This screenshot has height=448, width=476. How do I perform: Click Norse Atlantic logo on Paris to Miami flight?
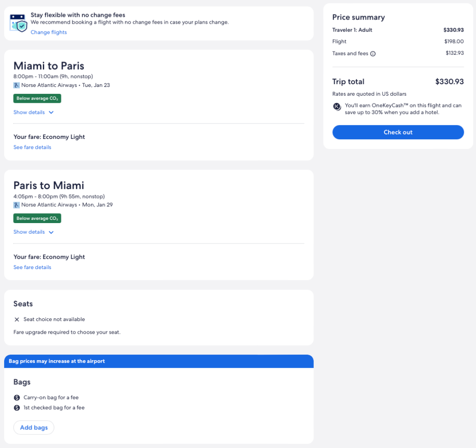(x=17, y=205)
